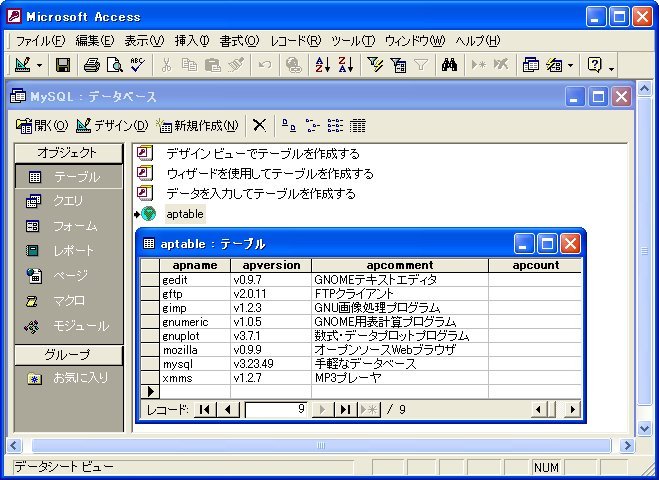Viewport: 659px width, 480px height.
Task: Open the ファイル(F) menu
Action: tap(40, 41)
